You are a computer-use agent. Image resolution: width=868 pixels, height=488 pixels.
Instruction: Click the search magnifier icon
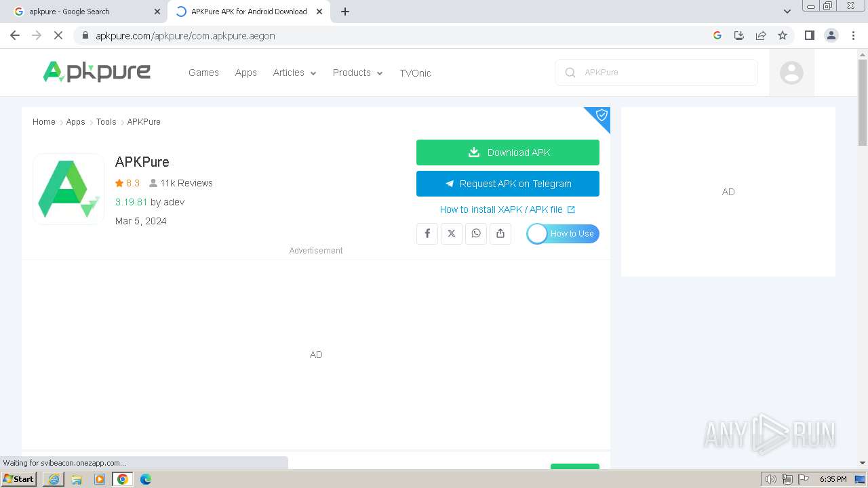[570, 73]
